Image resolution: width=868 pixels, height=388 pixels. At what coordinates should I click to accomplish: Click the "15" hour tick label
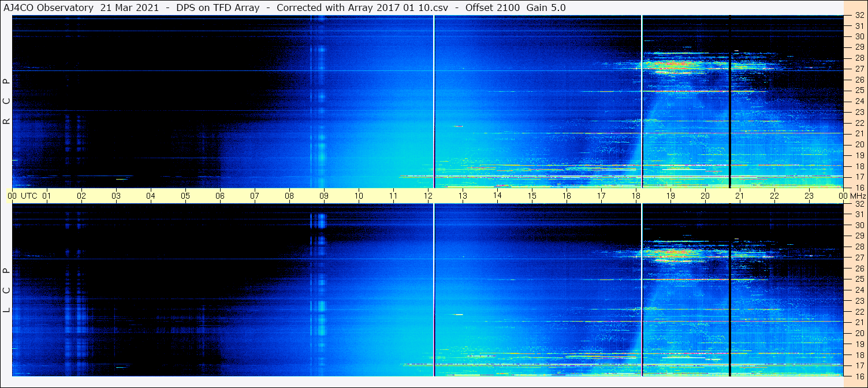532,196
